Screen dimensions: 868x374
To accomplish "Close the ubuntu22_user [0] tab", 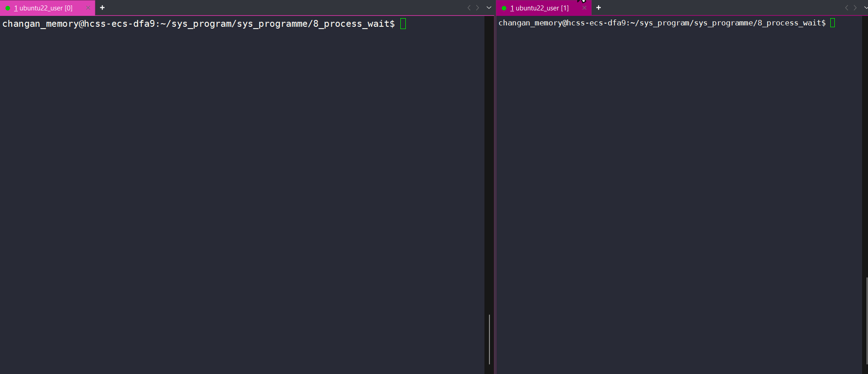I will (88, 8).
